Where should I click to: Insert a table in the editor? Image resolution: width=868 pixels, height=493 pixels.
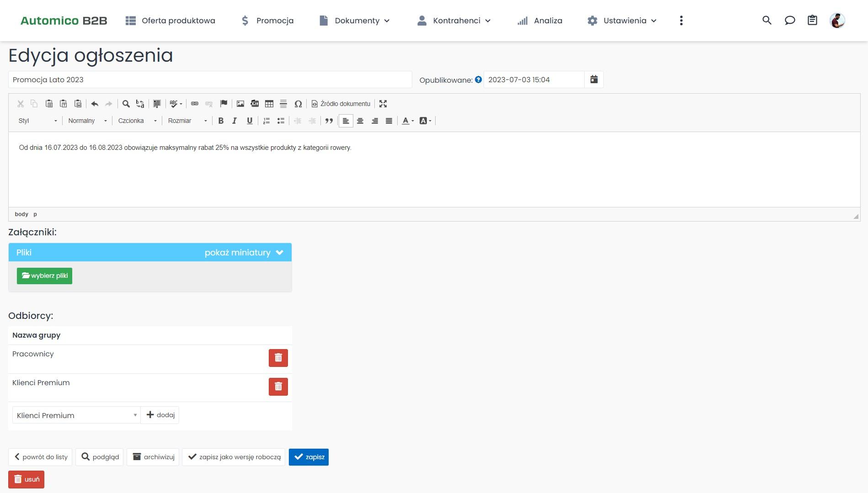tap(269, 104)
